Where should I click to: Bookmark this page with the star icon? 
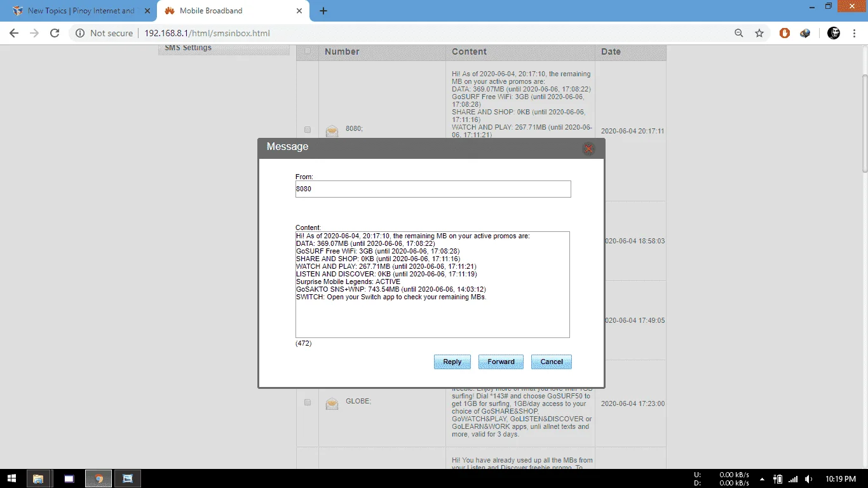click(x=759, y=33)
